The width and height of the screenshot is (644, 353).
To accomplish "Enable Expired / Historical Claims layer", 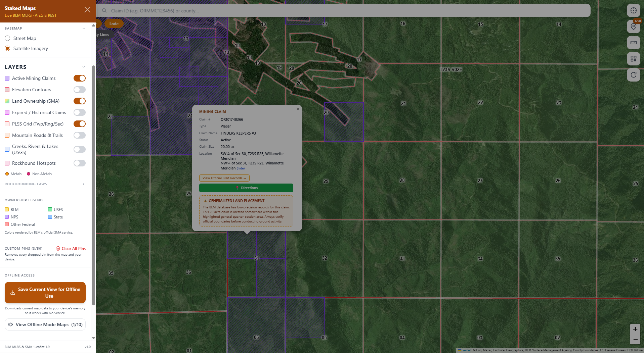I will tap(80, 112).
